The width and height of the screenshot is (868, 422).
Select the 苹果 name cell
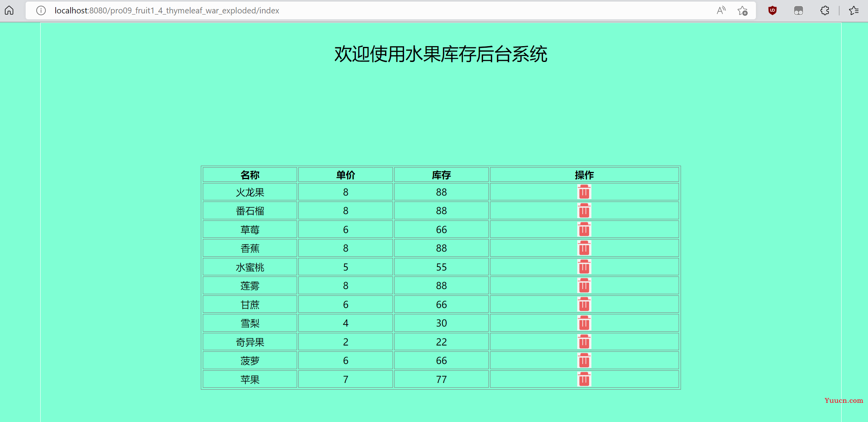pos(250,379)
